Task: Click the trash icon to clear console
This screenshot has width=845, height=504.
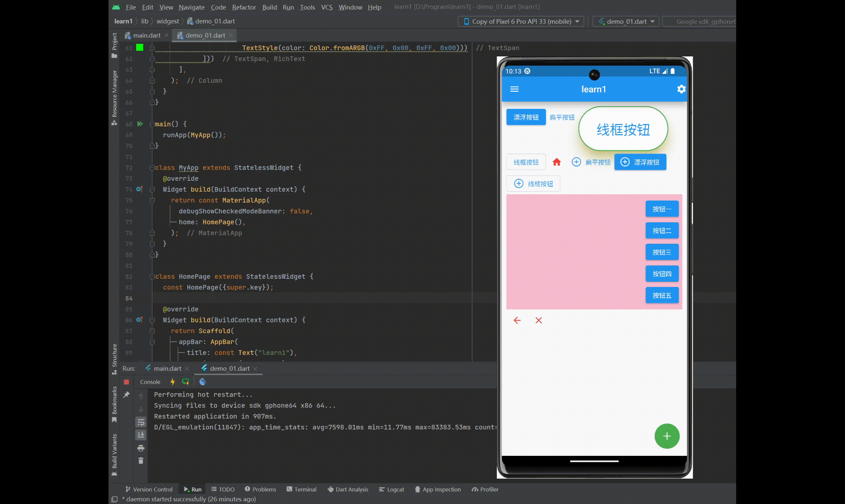Action: coord(141,461)
